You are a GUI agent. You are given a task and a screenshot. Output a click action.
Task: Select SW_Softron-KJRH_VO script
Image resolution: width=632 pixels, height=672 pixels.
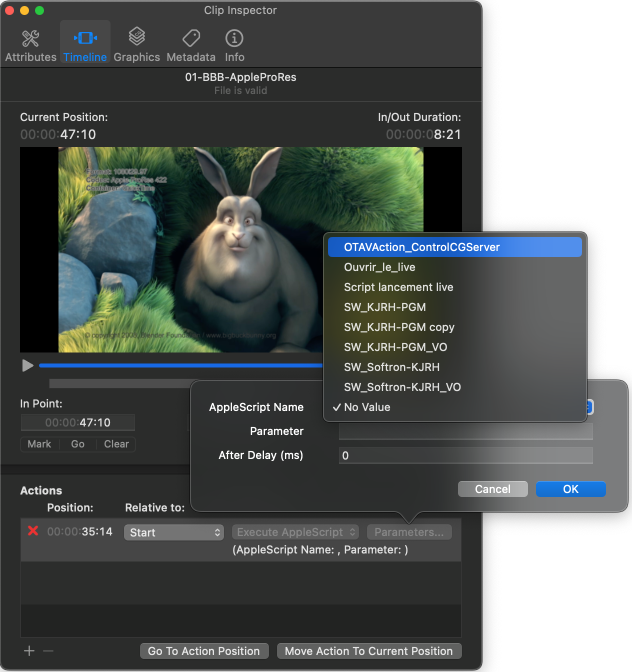coord(454,387)
